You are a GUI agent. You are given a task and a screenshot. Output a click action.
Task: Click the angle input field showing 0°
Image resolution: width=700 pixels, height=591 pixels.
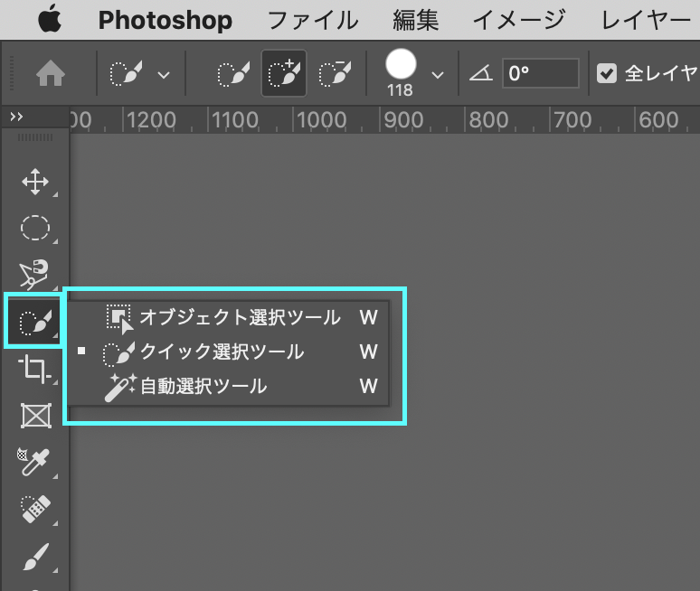click(541, 73)
